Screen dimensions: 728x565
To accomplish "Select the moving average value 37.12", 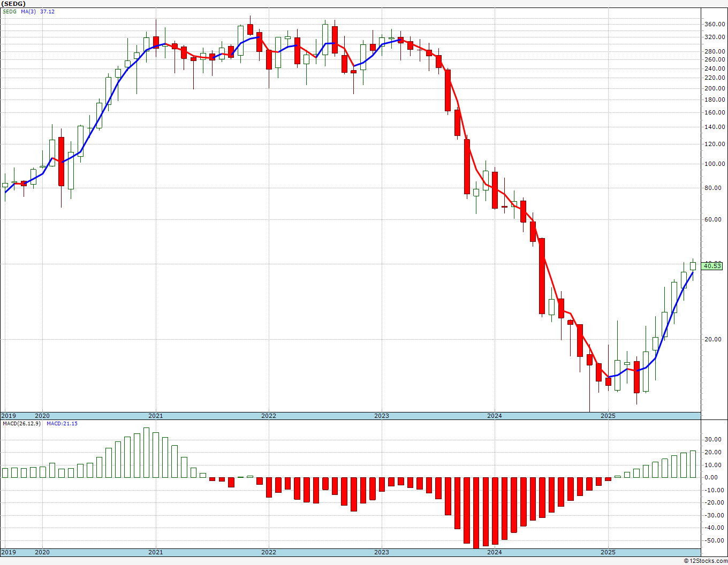I will (x=47, y=12).
